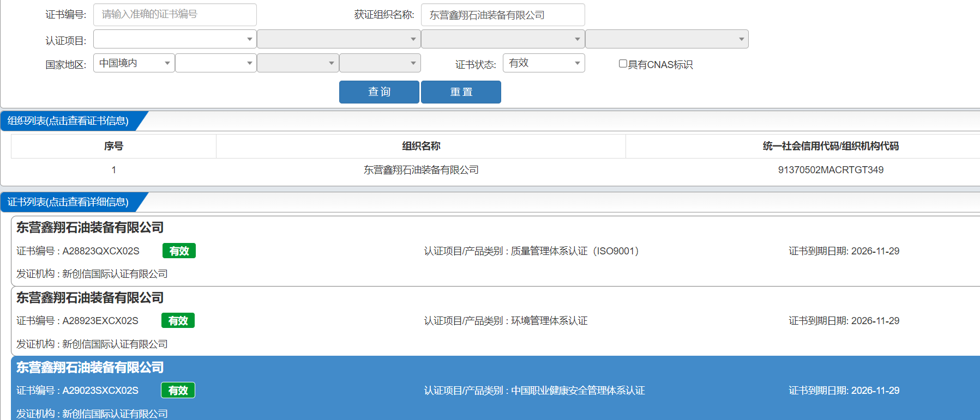
Task: Click the 查询 button
Action: coord(379,92)
